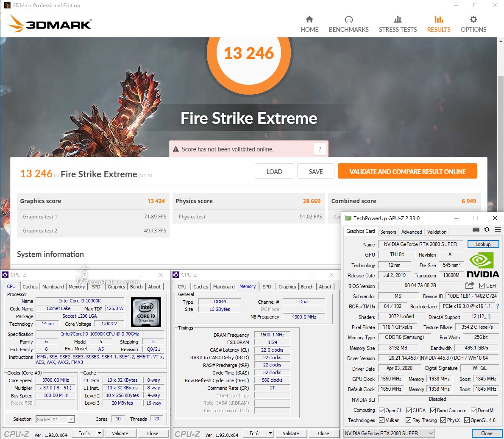
Task: Open the Socket #1 selection dropdown
Action: [x=55, y=419]
